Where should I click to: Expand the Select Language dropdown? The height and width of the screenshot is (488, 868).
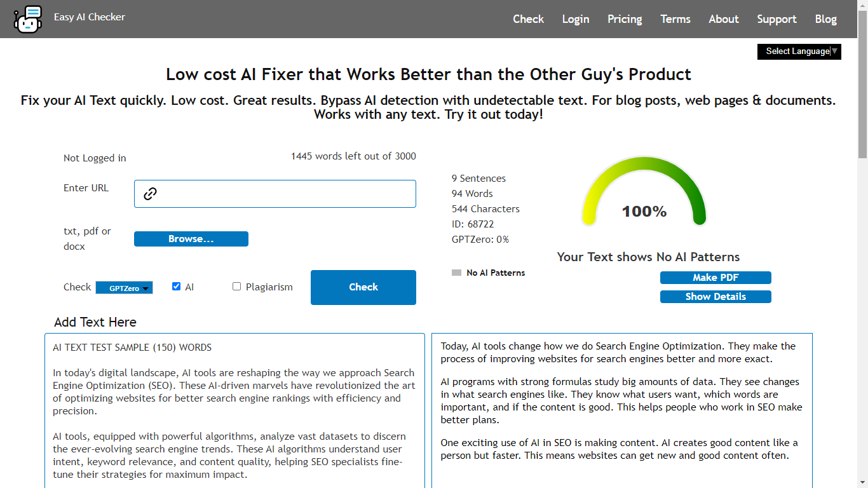coord(799,51)
